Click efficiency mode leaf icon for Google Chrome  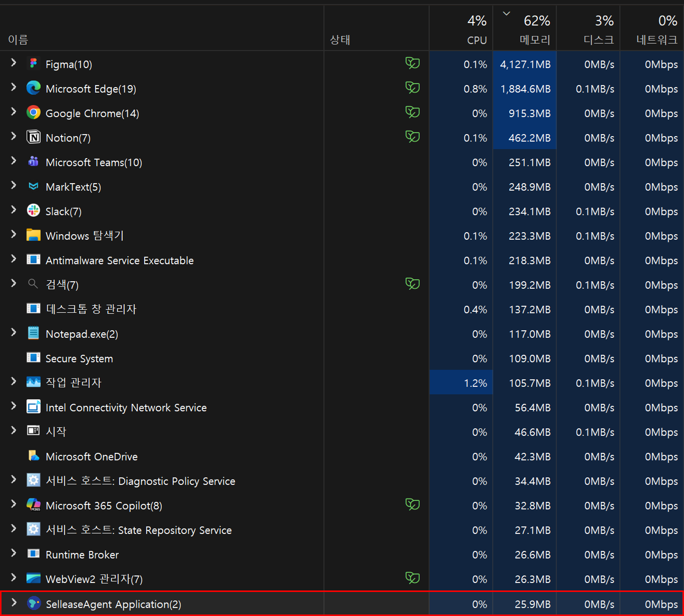point(413,112)
